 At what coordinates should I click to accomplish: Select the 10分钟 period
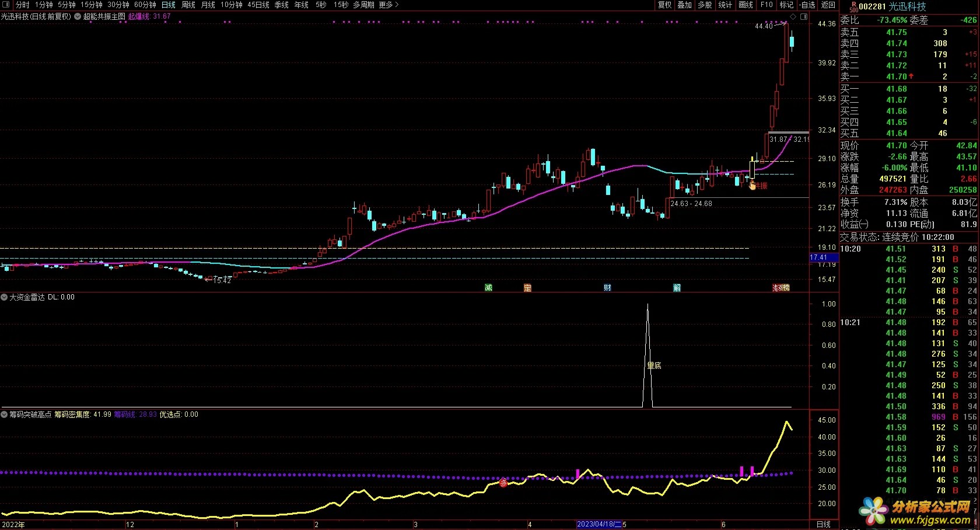pyautogui.click(x=232, y=5)
